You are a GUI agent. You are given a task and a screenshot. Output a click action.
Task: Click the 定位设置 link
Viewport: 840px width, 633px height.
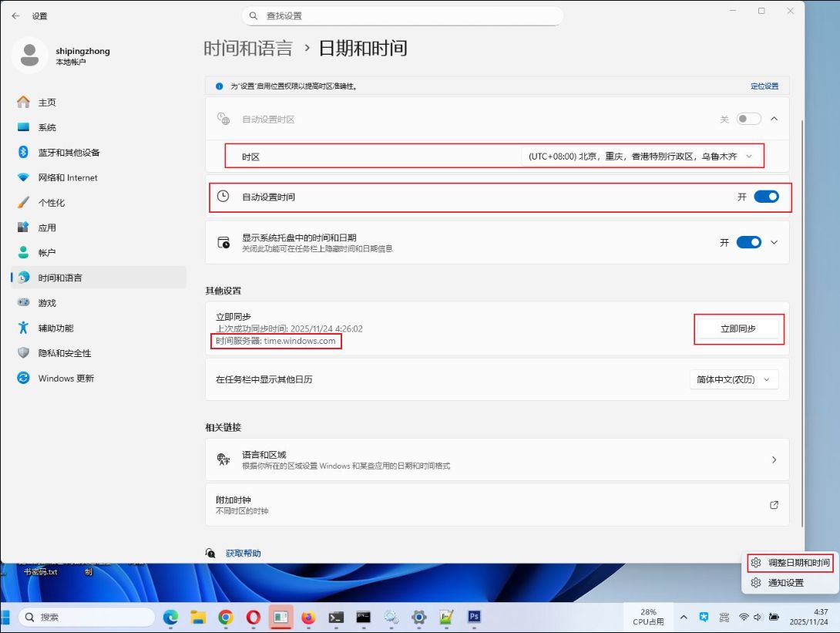pyautogui.click(x=764, y=86)
